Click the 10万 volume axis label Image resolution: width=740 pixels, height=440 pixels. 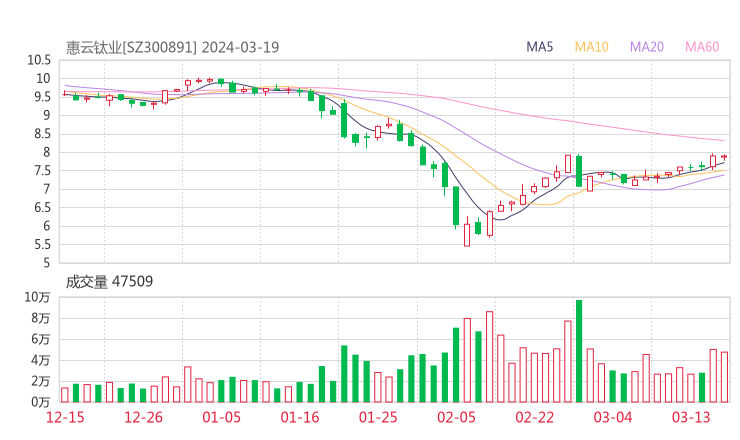(x=37, y=297)
